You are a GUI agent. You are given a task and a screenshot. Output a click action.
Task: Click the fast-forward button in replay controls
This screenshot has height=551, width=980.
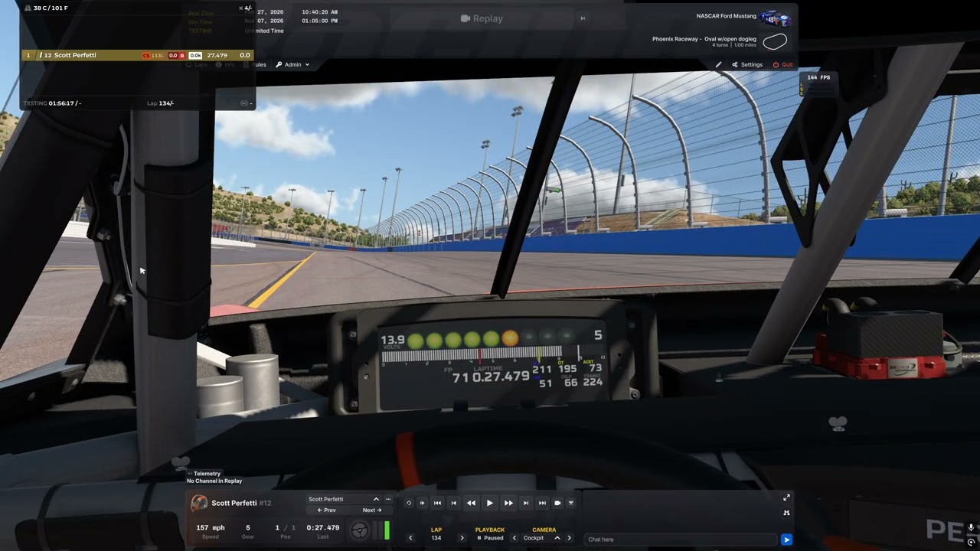(x=508, y=503)
